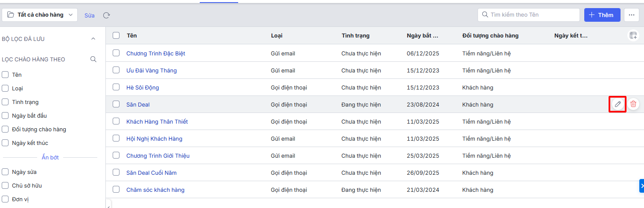This screenshot has height=208, width=644.
Task: Sort by the Tên column header
Action: tap(132, 36)
